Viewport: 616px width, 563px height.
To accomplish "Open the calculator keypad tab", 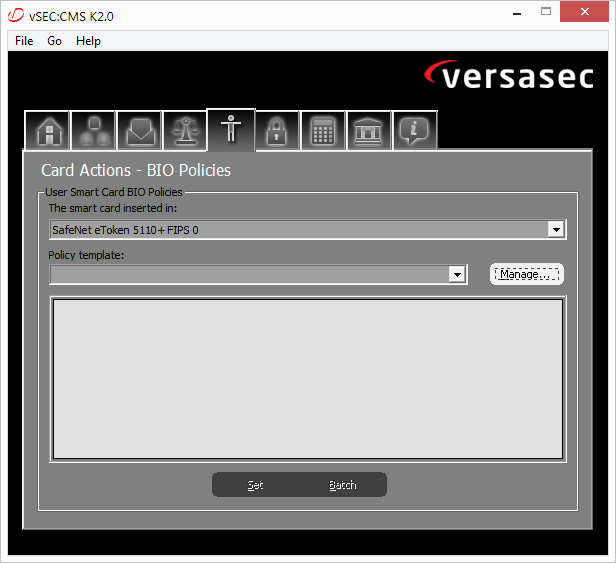I will click(x=323, y=131).
